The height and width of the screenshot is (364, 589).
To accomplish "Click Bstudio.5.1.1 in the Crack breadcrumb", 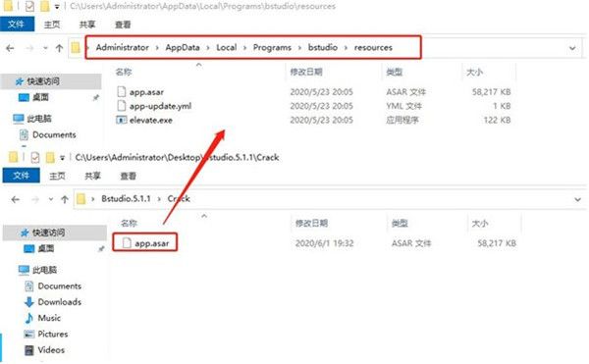I will [126, 198].
